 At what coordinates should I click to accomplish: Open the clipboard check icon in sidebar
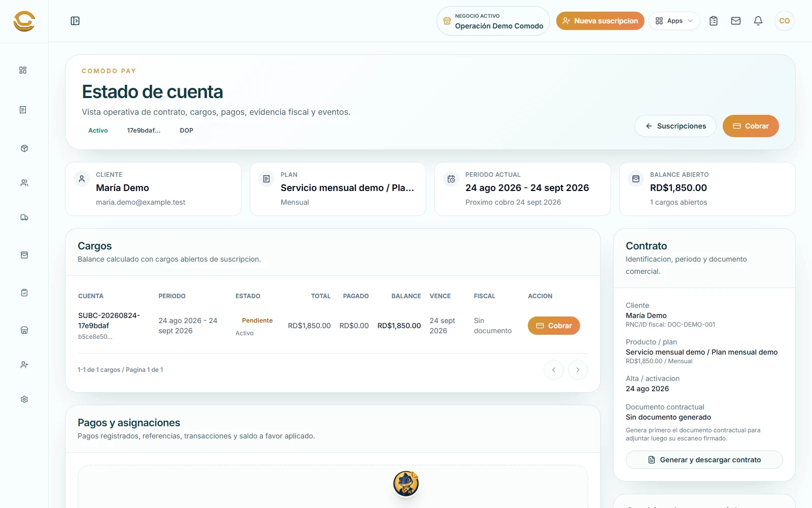pyautogui.click(x=24, y=293)
